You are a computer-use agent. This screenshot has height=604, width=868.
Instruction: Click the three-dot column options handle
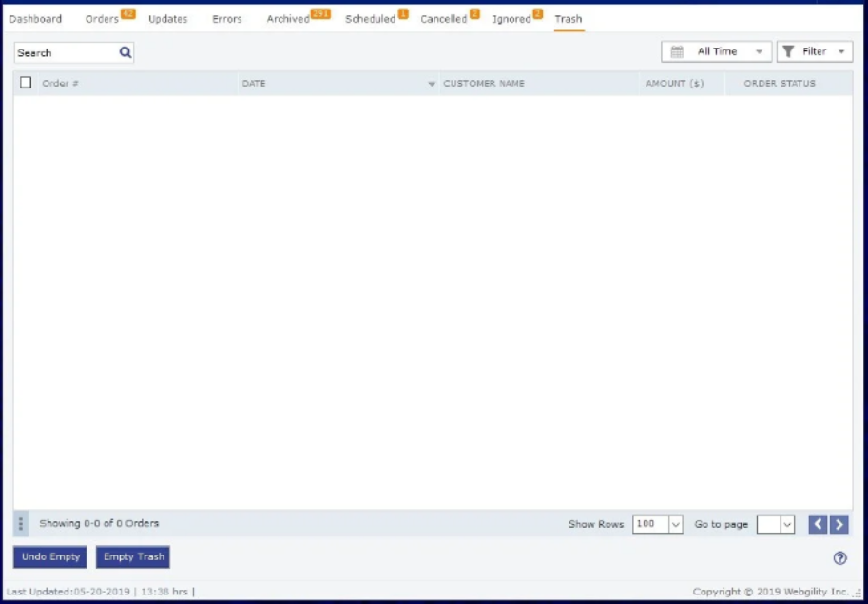point(21,524)
